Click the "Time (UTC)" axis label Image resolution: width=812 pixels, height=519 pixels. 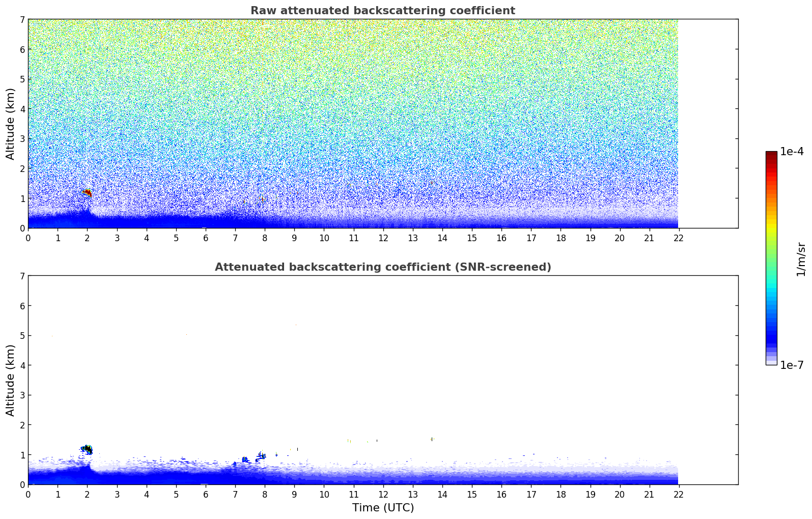(383, 508)
